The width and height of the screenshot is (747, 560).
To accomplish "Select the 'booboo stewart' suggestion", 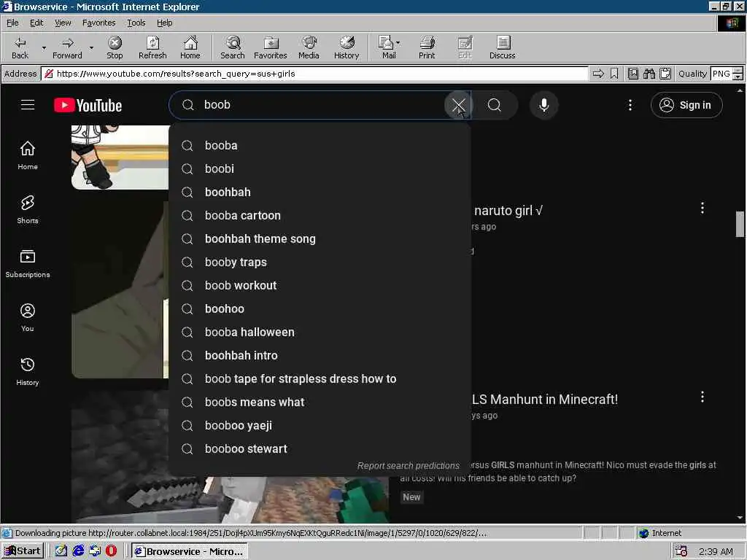I will 320,448.
